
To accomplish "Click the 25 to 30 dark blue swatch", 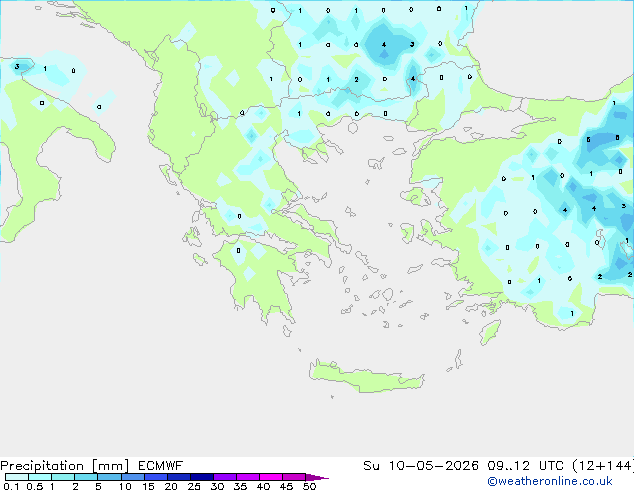I will [x=201, y=477].
